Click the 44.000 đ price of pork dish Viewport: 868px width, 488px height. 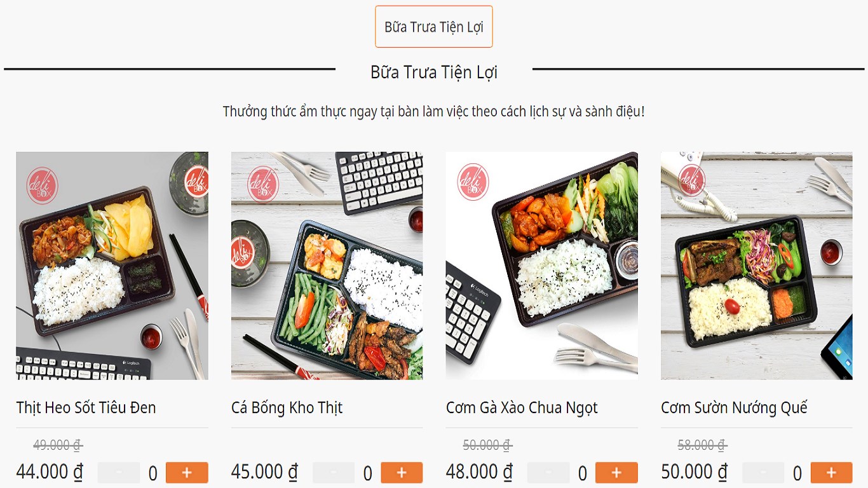tap(50, 472)
